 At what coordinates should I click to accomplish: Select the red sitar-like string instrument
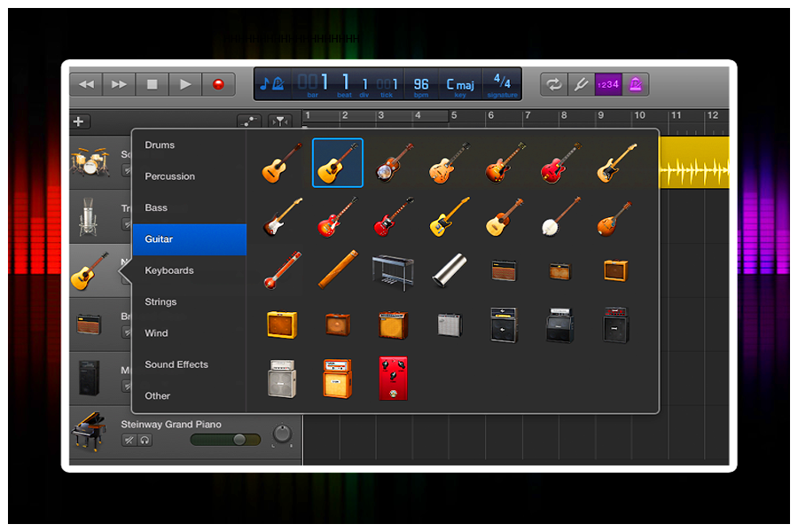coord(283,270)
